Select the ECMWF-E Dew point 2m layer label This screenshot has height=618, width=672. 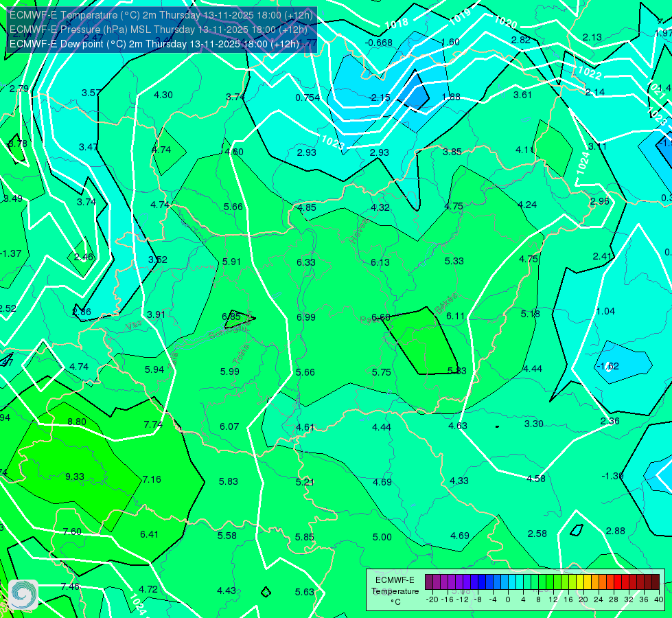point(154,44)
